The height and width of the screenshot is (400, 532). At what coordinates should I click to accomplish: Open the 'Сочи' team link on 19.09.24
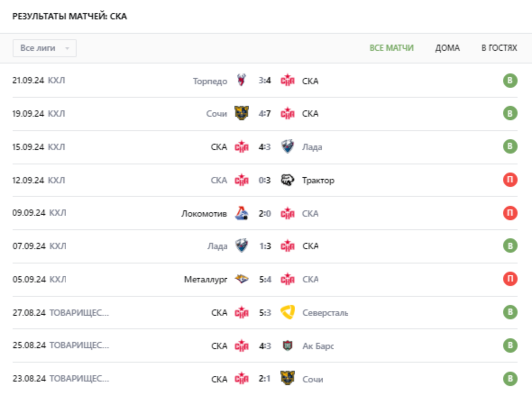216,114
